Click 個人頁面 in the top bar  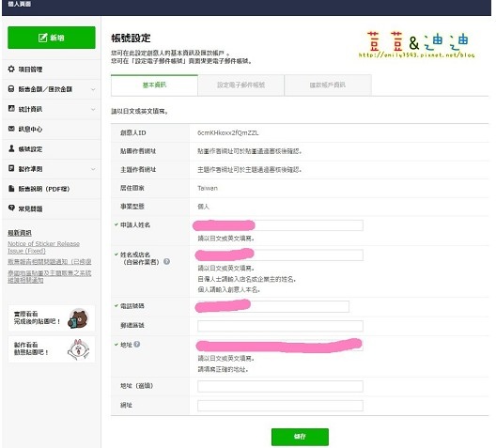coord(20,4)
